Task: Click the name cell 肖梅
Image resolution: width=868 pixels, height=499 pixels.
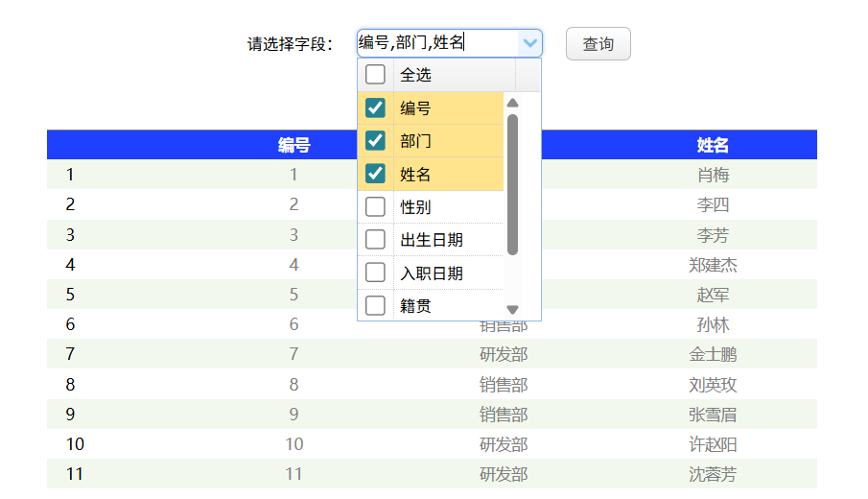Action: (713, 175)
